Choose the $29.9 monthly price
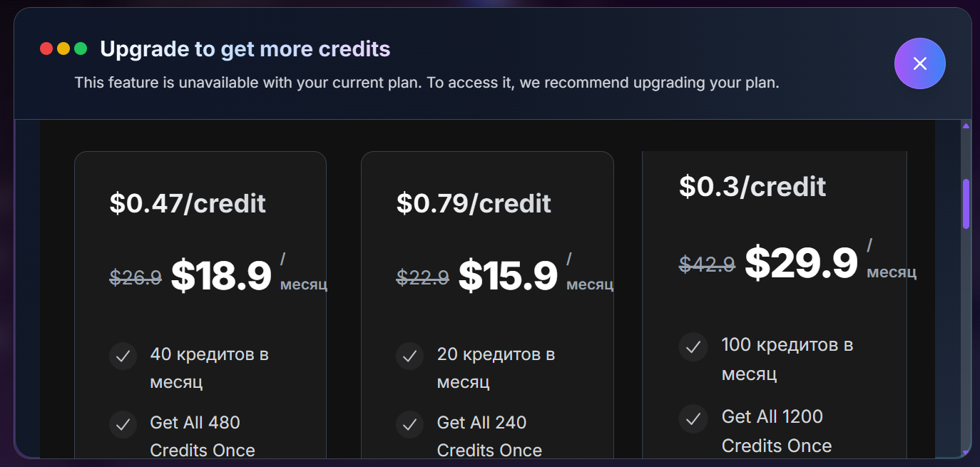The image size is (980, 467). pos(801,263)
